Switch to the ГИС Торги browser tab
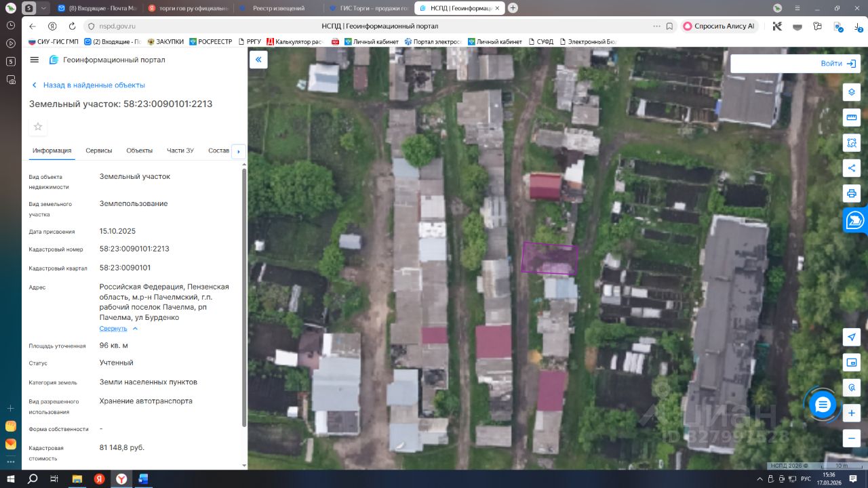Screen dimensions: 868x488 pyautogui.click(x=368, y=8)
